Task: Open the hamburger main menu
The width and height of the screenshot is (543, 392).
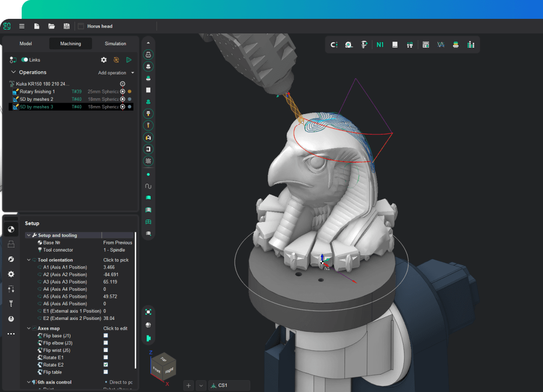Action: coord(22,26)
